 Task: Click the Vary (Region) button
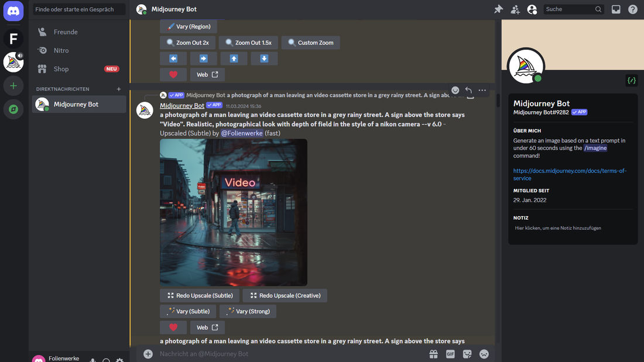point(189,26)
